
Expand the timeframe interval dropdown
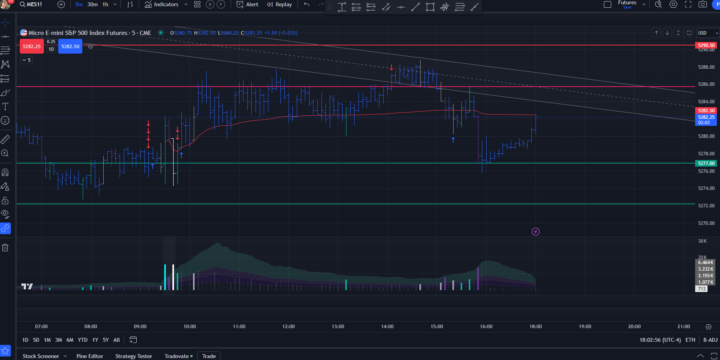point(115,4)
